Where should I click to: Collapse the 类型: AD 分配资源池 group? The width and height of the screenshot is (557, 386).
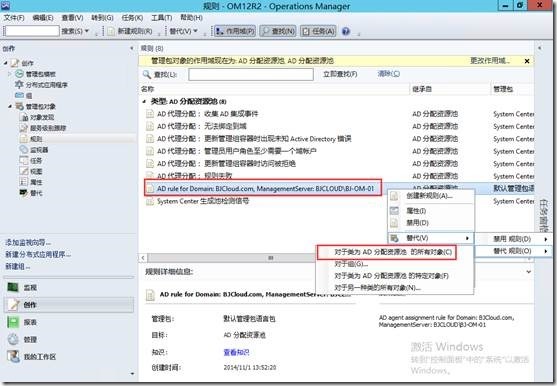(x=144, y=102)
